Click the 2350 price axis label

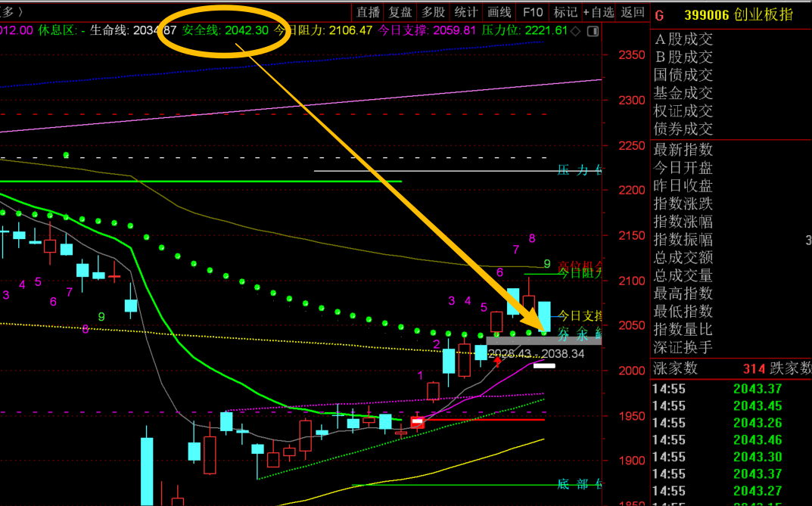click(x=632, y=55)
